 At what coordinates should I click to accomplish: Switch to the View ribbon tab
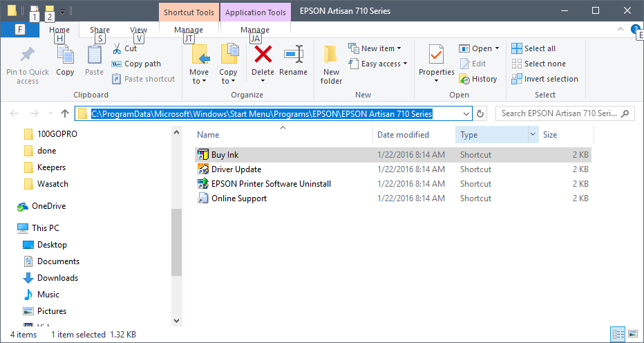coord(138,30)
